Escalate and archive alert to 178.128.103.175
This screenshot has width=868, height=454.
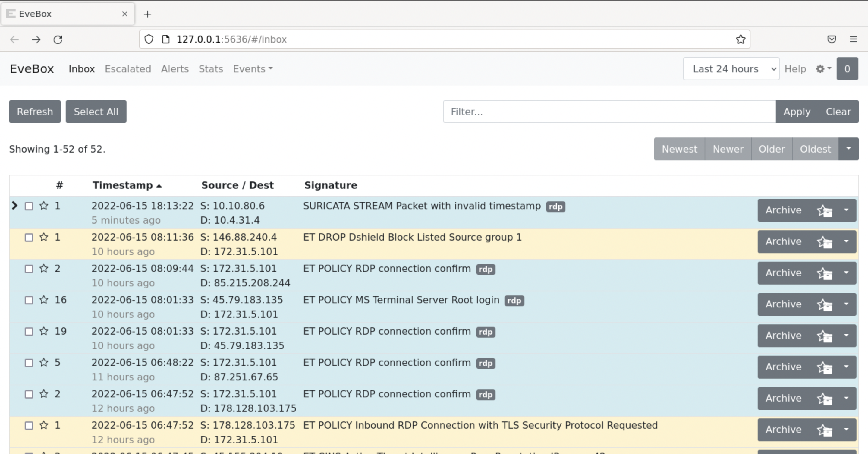coord(824,399)
